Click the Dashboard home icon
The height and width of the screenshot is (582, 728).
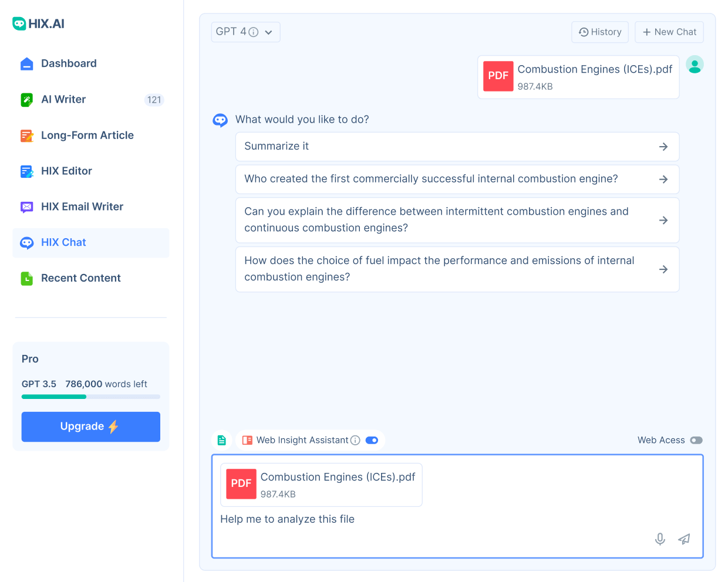(27, 63)
